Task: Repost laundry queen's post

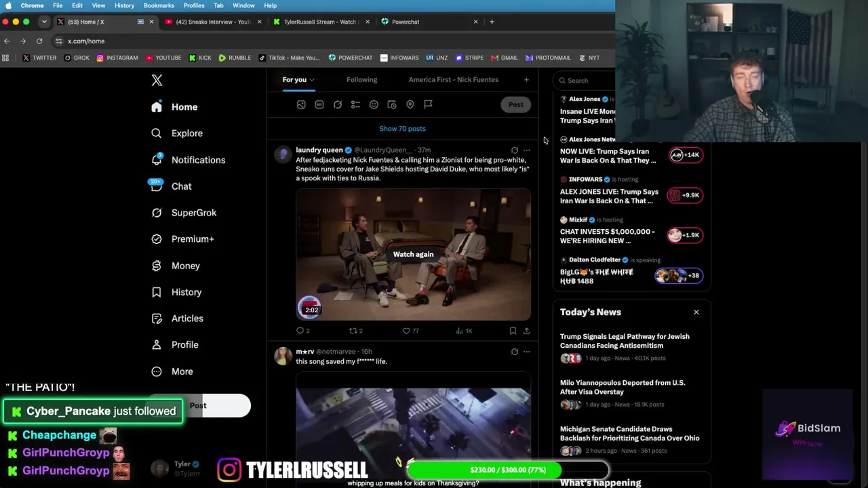Action: pos(355,331)
